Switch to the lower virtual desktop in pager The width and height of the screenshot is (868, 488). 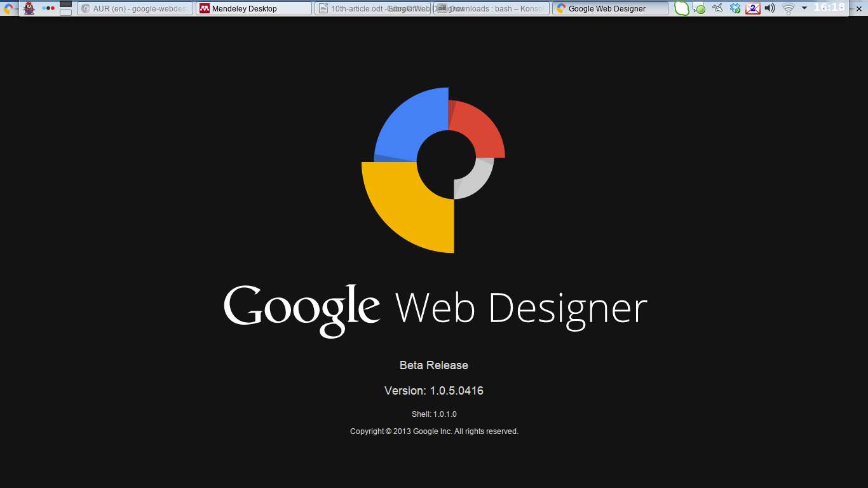[65, 12]
